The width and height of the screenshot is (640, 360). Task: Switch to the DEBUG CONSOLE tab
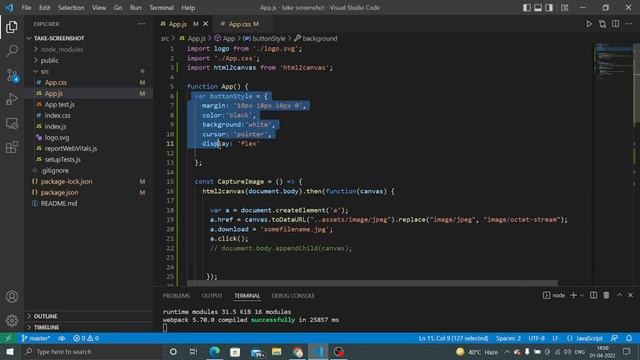tap(293, 296)
